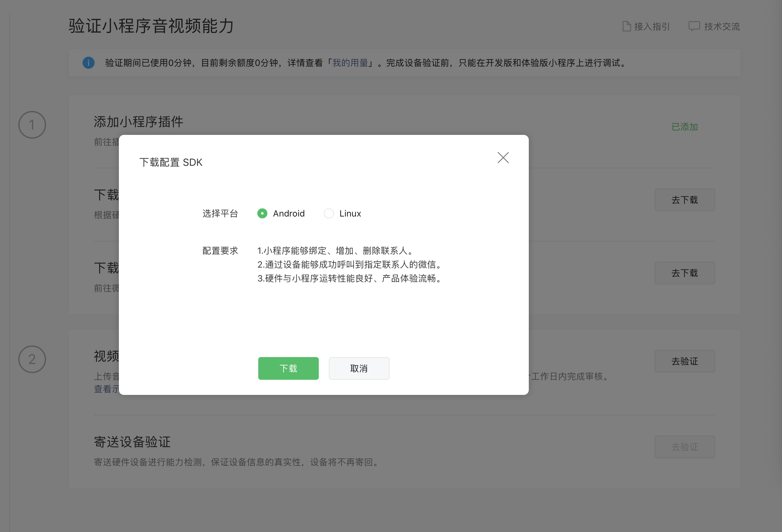Click the step 1 circle indicator
The width and height of the screenshot is (782, 532).
(32, 125)
